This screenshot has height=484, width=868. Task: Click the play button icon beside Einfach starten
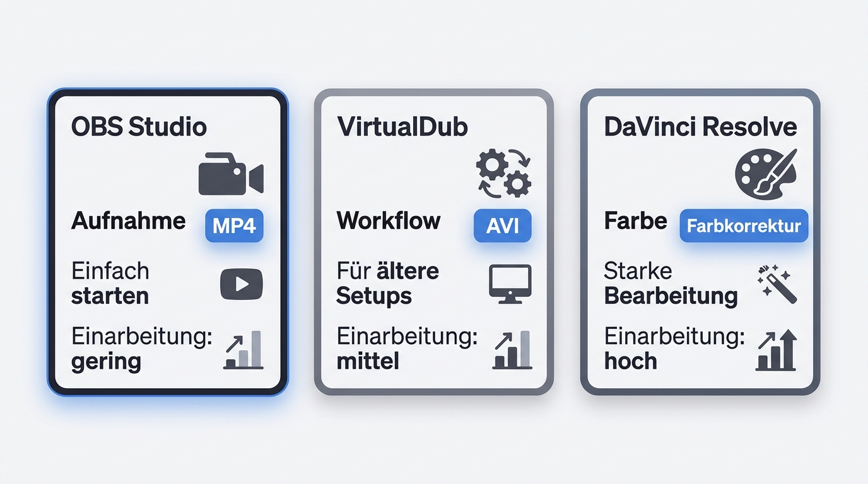tap(241, 284)
